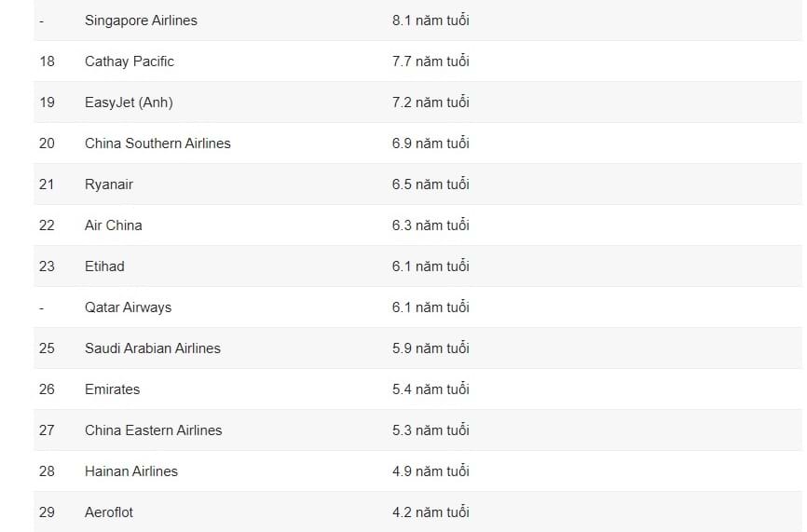Viewport: 807px width, 532px height.
Task: Click rank number 25 cell
Action: click(47, 348)
